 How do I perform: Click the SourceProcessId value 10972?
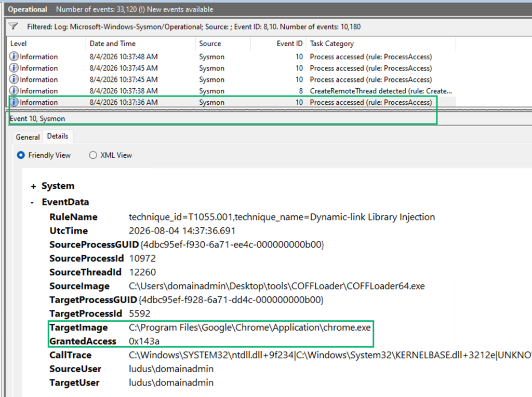[x=142, y=258]
